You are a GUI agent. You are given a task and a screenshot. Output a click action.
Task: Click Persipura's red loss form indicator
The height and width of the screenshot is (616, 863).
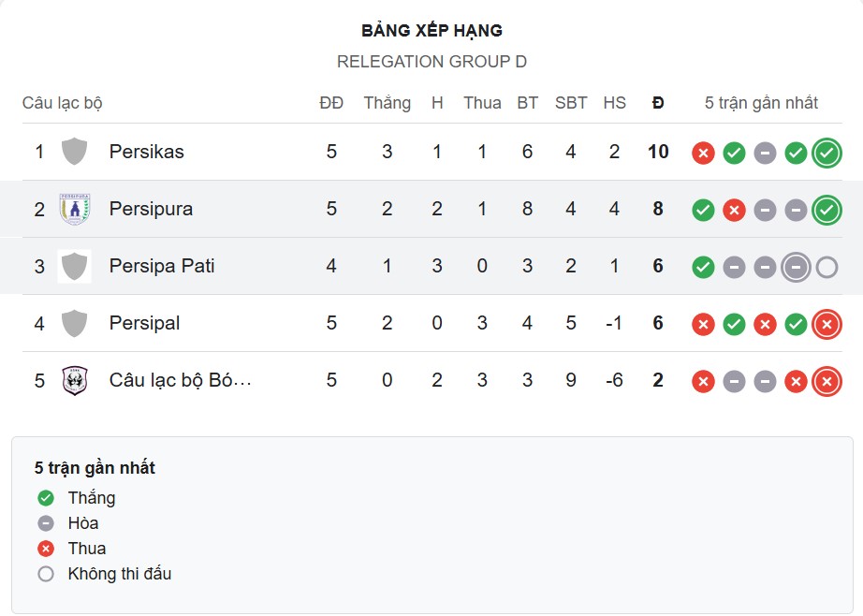click(734, 209)
